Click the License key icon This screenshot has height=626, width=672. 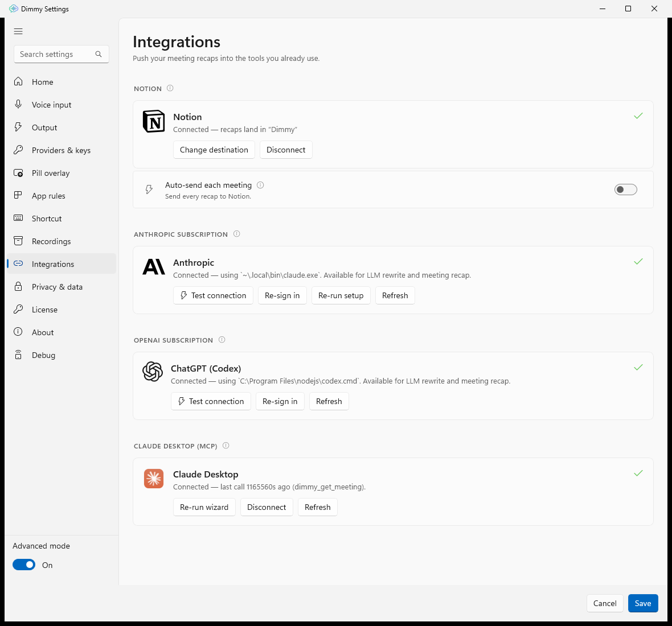(18, 309)
